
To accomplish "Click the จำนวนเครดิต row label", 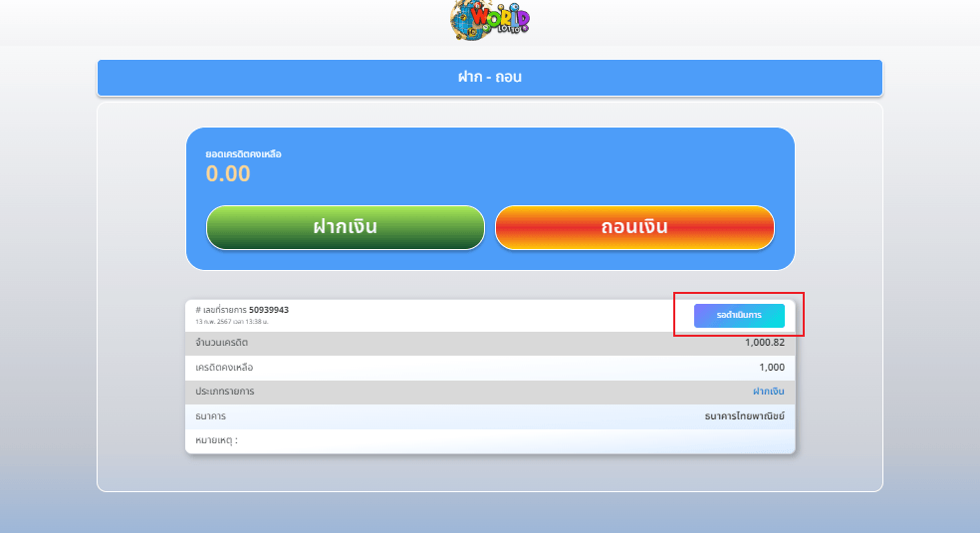I will 221,343.
